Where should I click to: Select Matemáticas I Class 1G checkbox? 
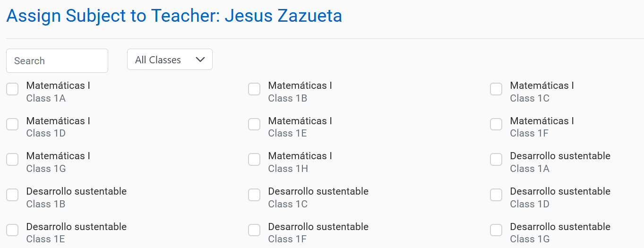[x=12, y=160]
